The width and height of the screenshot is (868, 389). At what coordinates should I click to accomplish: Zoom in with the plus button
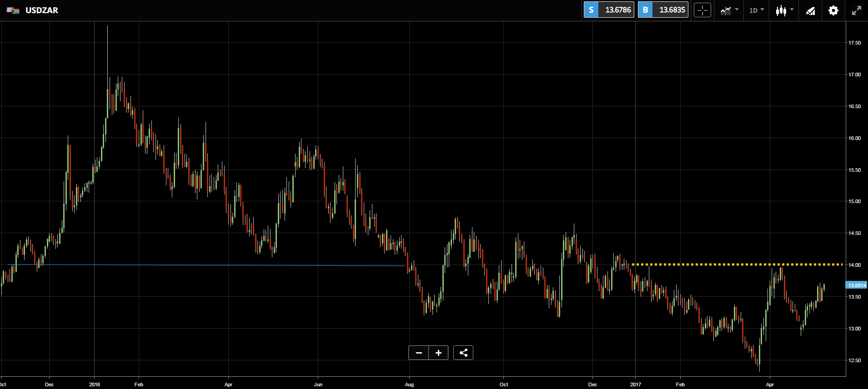(438, 353)
